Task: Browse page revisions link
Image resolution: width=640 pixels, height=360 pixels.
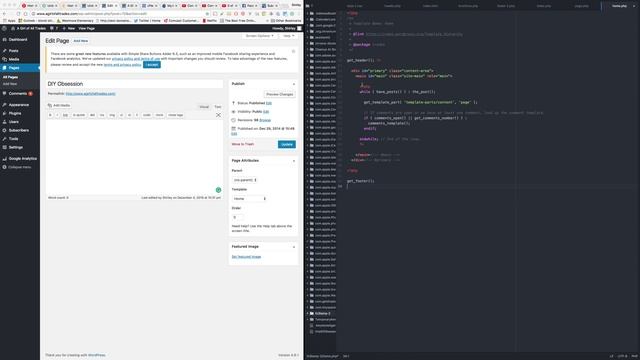Action: pyautogui.click(x=265, y=120)
